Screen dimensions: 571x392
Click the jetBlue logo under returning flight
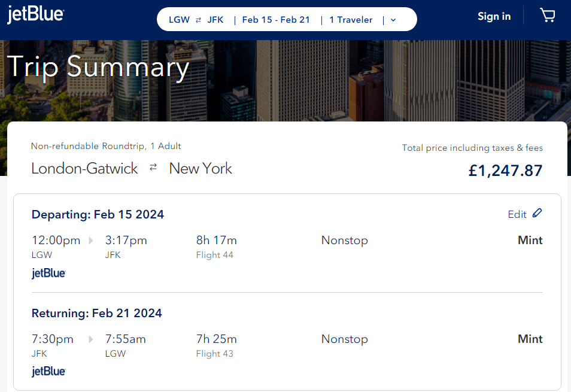pos(48,372)
